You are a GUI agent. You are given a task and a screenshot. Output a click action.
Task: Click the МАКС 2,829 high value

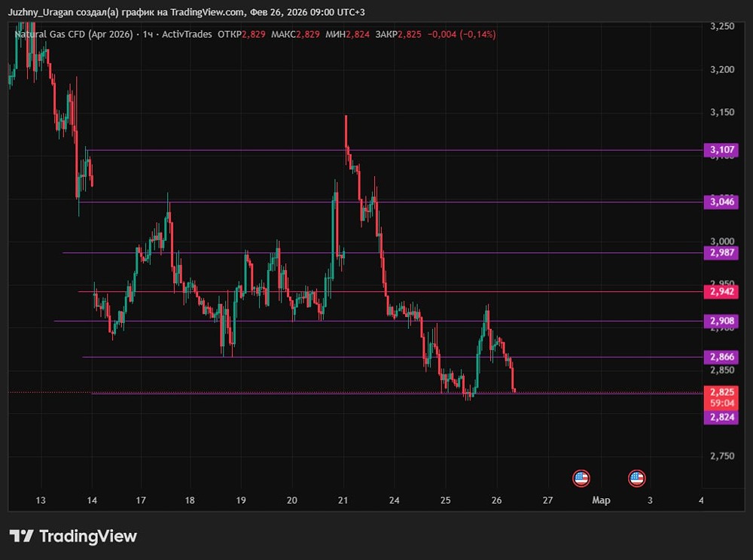point(295,34)
